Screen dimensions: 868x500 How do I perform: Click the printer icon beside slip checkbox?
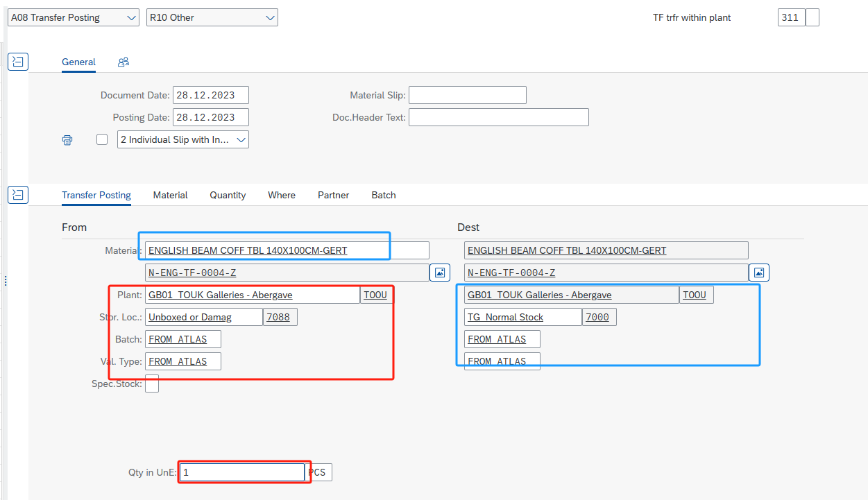point(67,140)
